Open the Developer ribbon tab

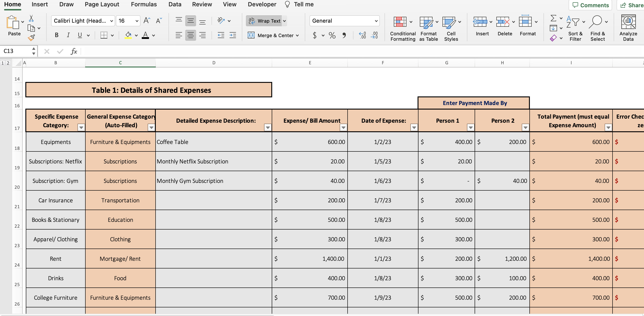pyautogui.click(x=262, y=4)
